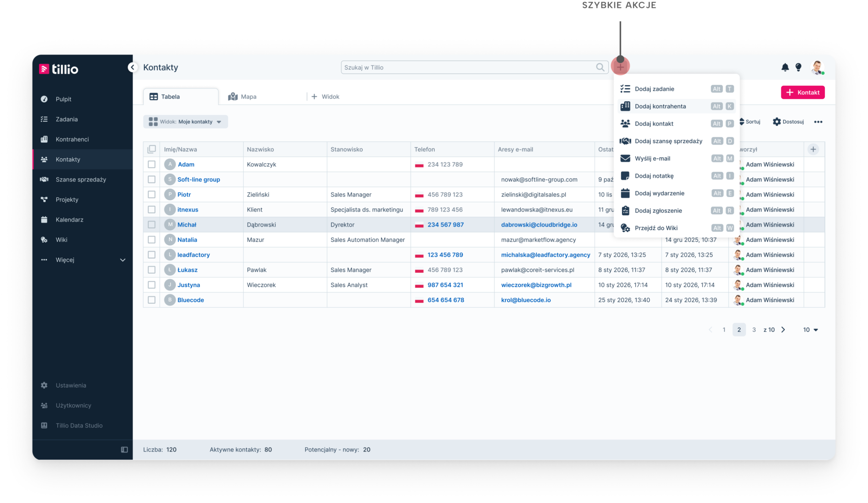Select all rows with the header checkbox
This screenshot has width=868, height=503.
pos(152,149)
